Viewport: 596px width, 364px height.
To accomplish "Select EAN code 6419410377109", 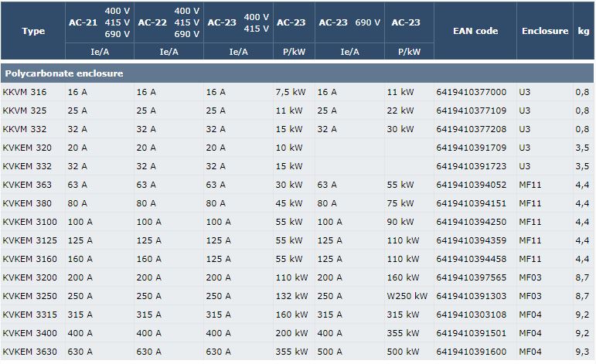I will (472, 111).
